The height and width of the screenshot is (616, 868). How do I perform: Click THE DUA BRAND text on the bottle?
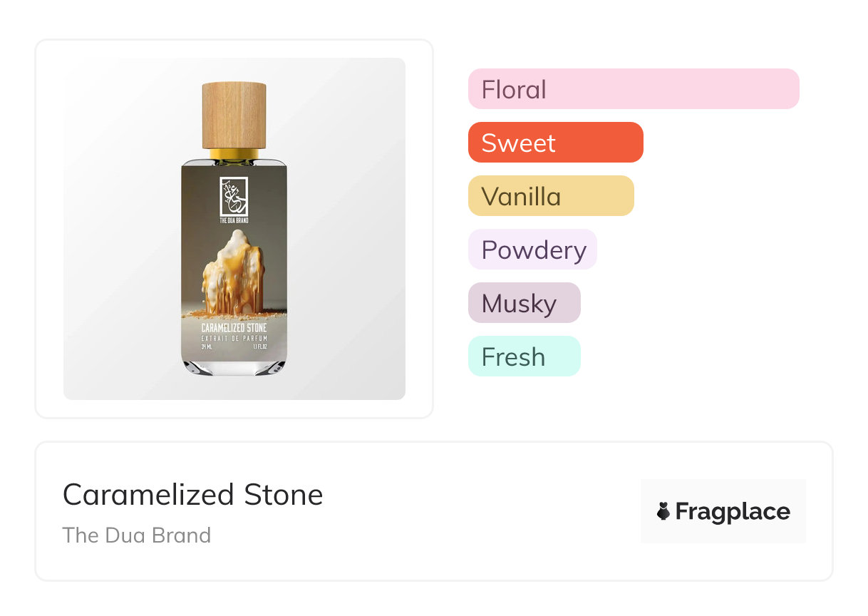(234, 220)
